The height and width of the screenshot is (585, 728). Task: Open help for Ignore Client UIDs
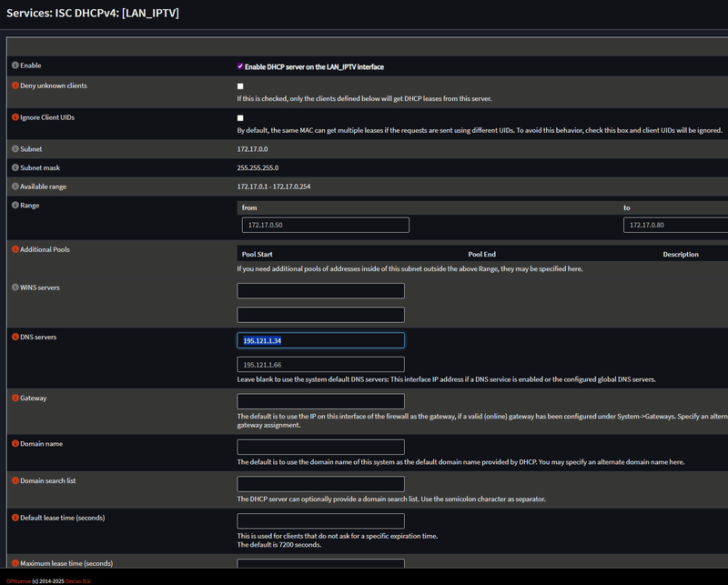click(x=15, y=117)
